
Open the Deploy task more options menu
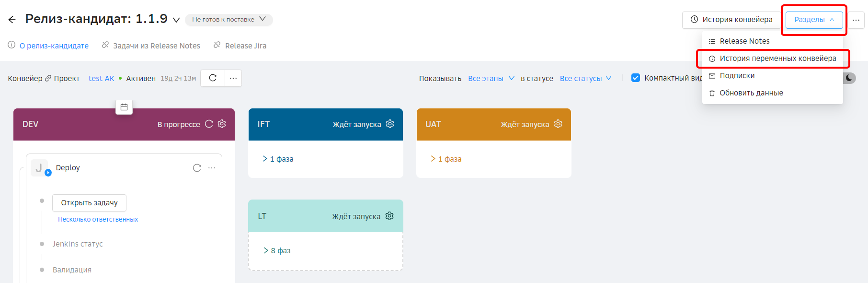pyautogui.click(x=212, y=168)
